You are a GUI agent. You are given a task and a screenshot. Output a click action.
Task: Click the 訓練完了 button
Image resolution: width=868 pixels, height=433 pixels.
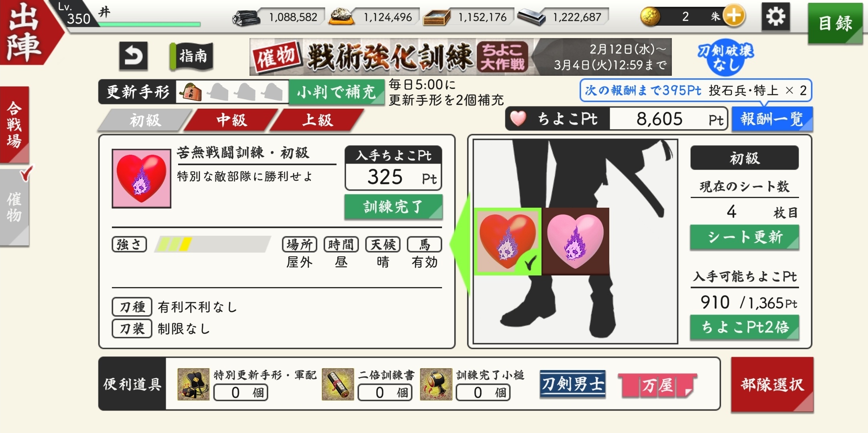pos(393,207)
